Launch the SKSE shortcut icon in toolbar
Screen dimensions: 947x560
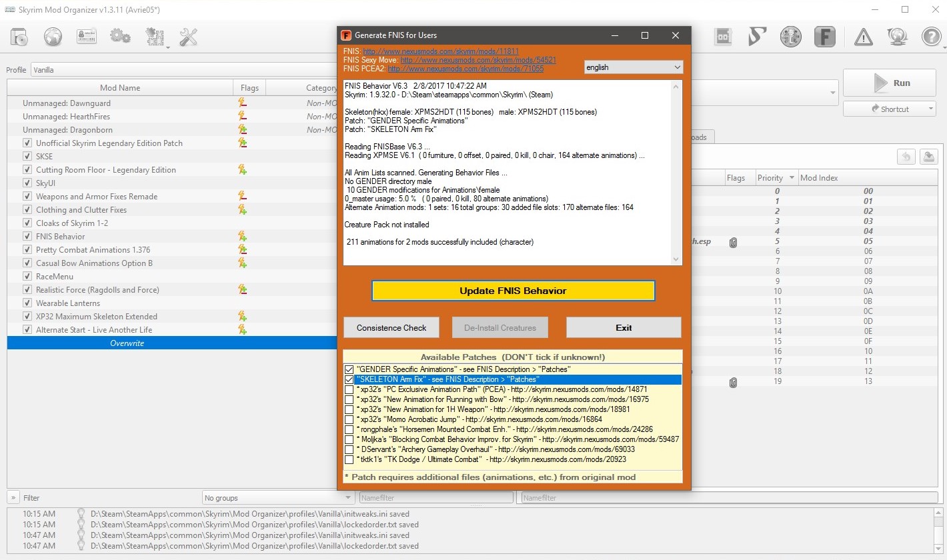(757, 37)
